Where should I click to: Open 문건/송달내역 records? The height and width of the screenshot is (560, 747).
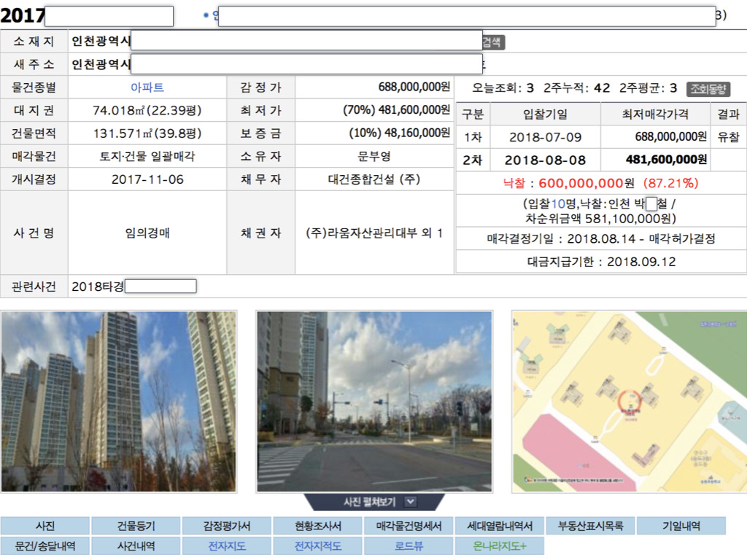[x=45, y=545]
